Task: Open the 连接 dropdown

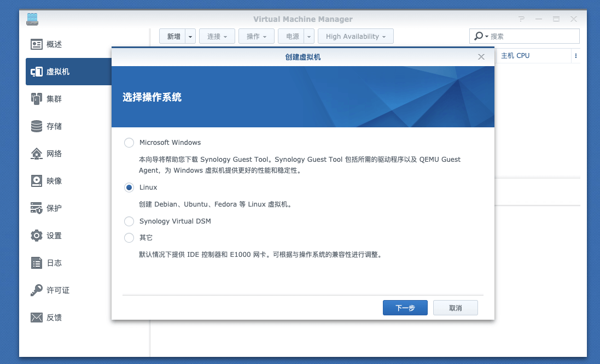Action: [x=217, y=36]
